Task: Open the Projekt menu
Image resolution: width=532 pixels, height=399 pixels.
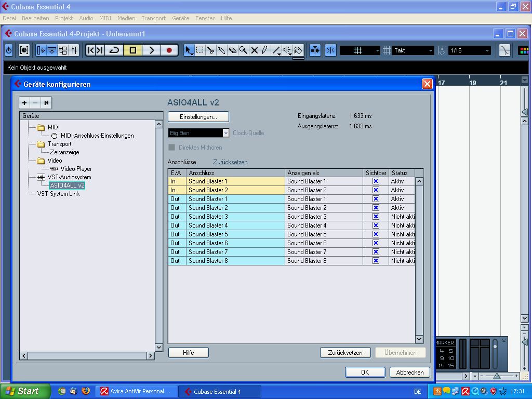Action: click(x=64, y=18)
